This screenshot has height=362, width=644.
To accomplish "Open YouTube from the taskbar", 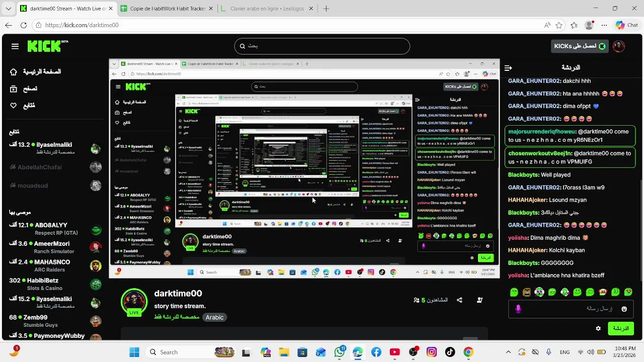I will point(394,352).
